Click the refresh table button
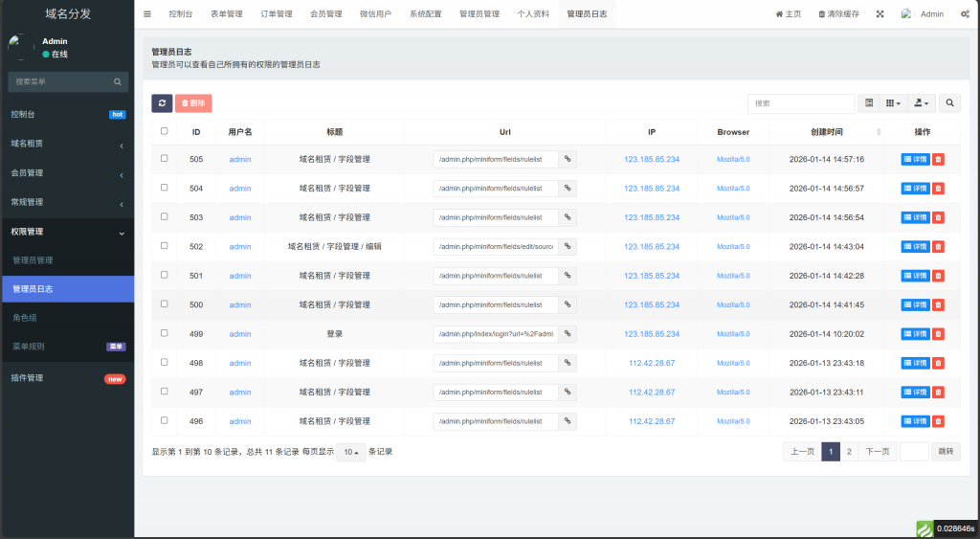Viewport: 980px width, 539px height. click(x=162, y=103)
